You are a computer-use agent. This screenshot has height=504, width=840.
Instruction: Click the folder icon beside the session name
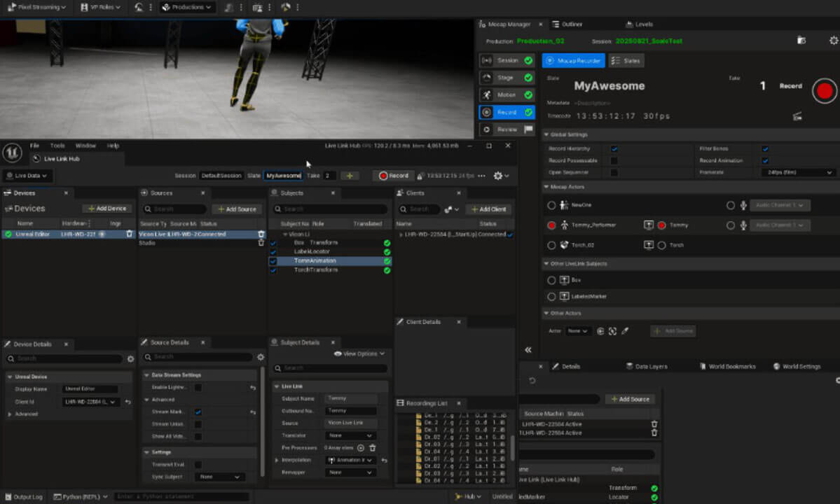[x=801, y=40]
